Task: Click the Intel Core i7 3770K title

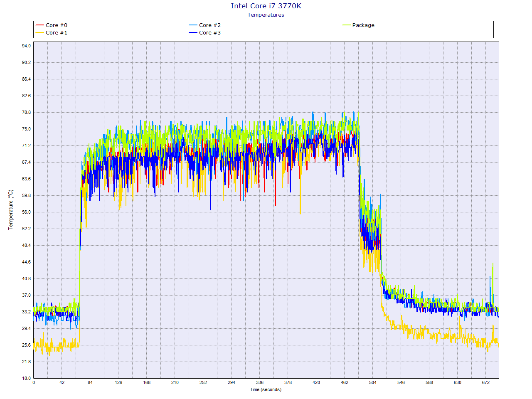Action: coord(266,6)
